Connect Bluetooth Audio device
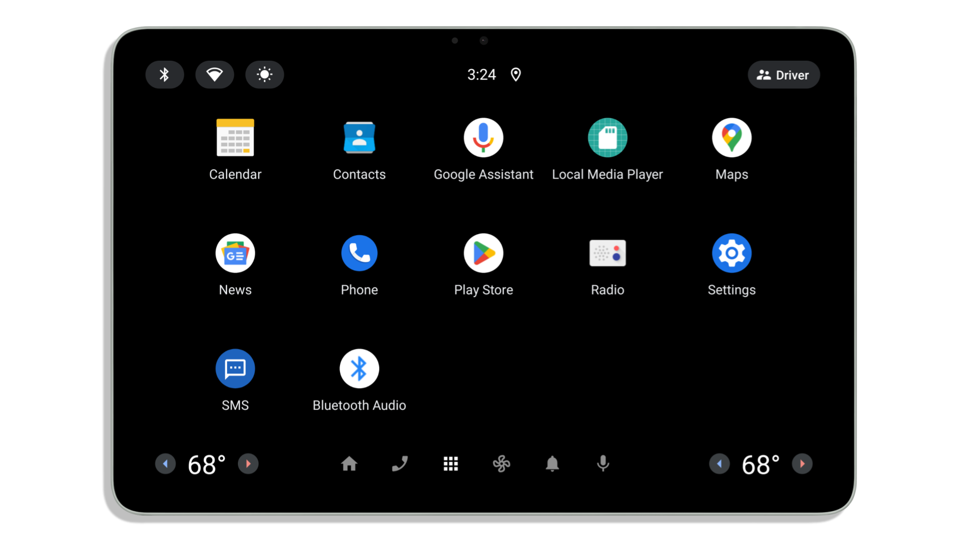Screen dimensions: 980x551 tap(359, 369)
